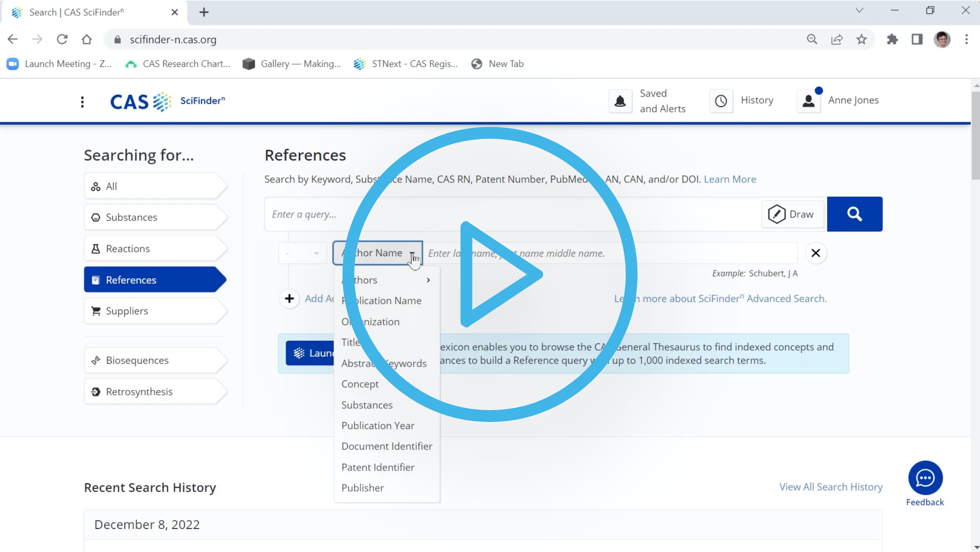Open View All Search History link
Viewport: 980px width, 552px height.
coord(831,487)
